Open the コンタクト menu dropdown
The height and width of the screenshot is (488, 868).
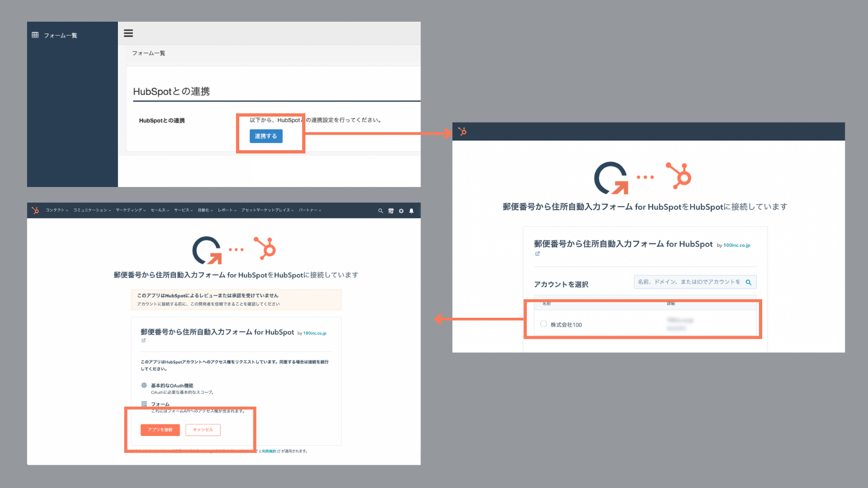pyautogui.click(x=57, y=210)
